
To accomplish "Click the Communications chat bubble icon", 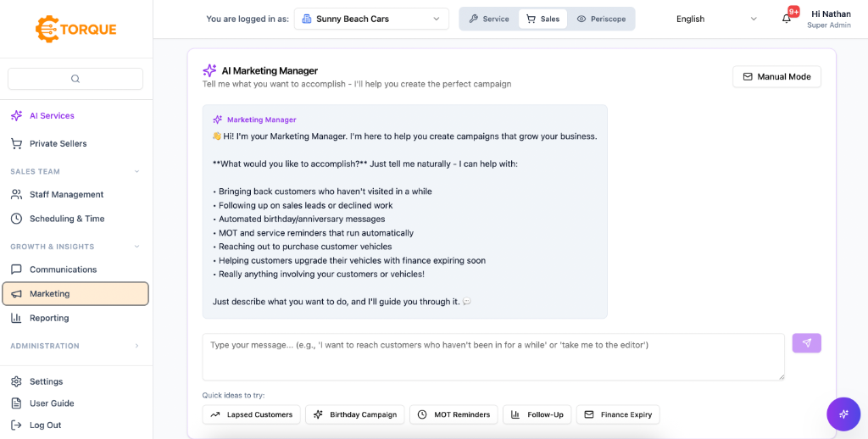I will tap(17, 270).
